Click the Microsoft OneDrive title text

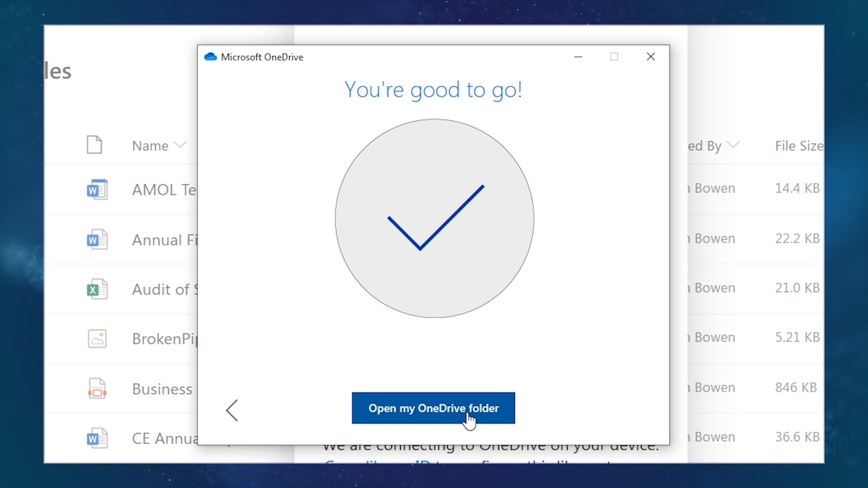click(262, 57)
